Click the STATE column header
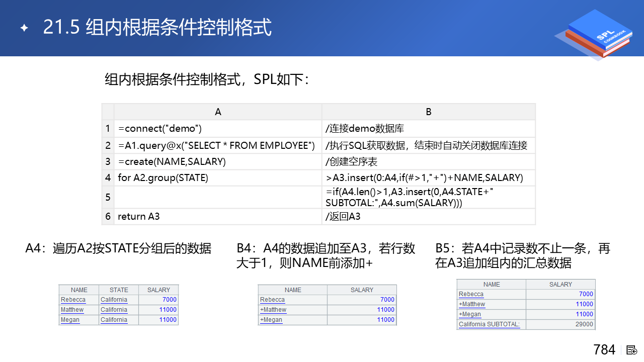The height and width of the screenshot is (362, 644). click(119, 290)
